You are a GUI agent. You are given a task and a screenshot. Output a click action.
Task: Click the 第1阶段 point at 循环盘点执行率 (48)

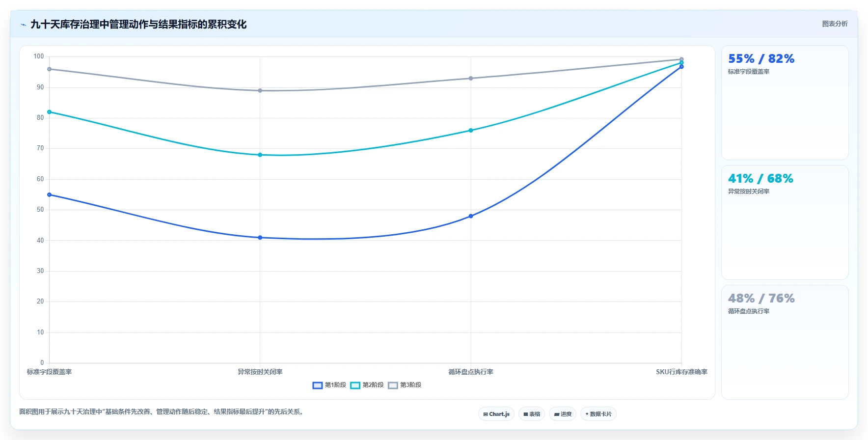(x=471, y=216)
